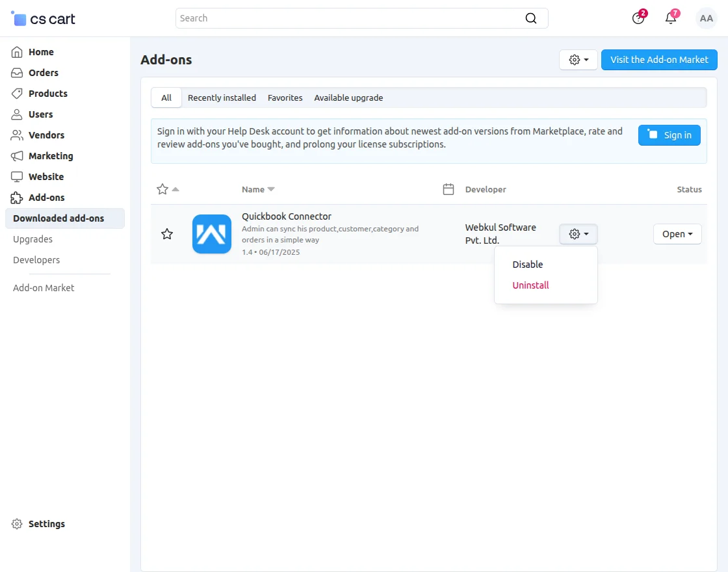Collapse the Quickbook Connector gear dropdown
This screenshot has width=728, height=572.
(578, 234)
